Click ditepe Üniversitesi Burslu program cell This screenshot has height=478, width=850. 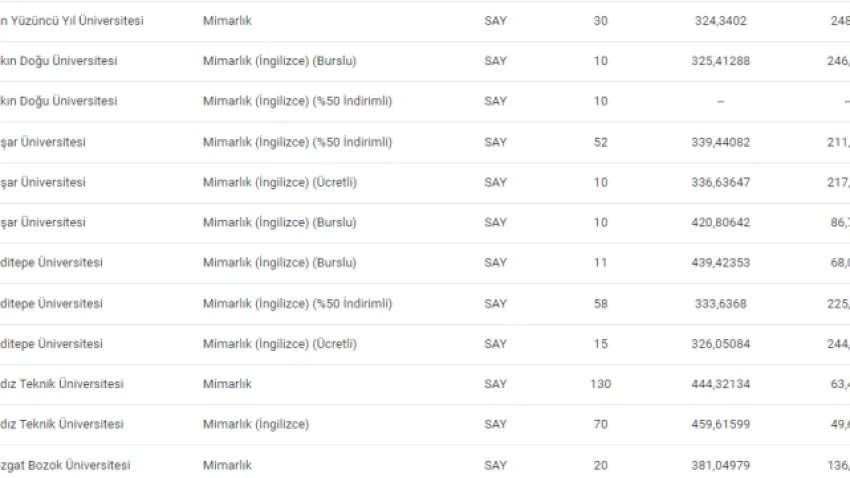[280, 262]
